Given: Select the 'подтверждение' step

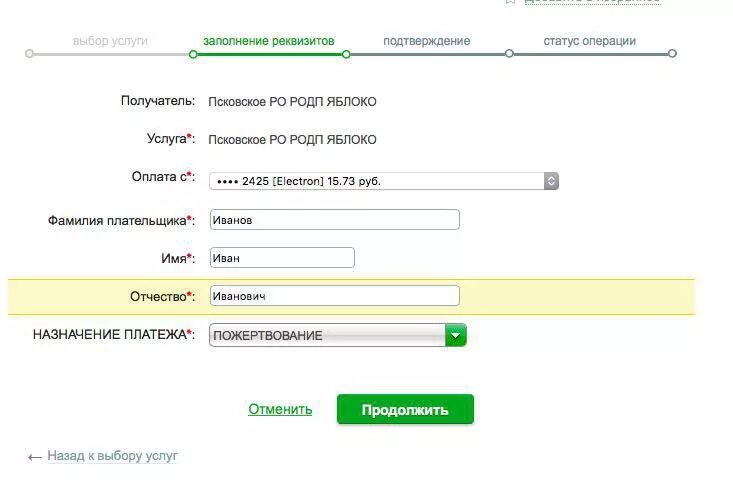Looking at the screenshot, I should [427, 41].
